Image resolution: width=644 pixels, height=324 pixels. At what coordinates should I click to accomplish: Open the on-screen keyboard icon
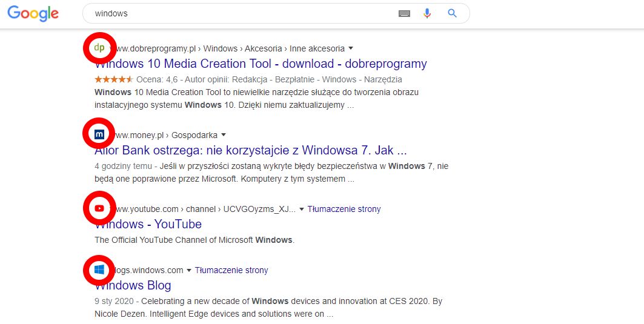click(x=404, y=13)
